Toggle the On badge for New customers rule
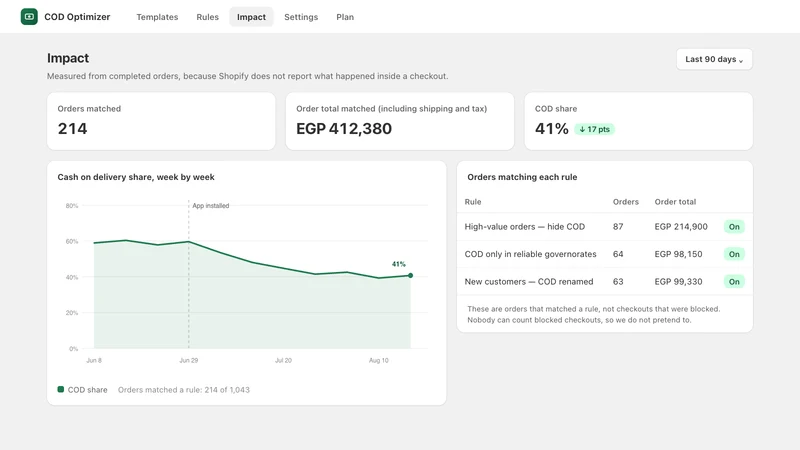Screen dimensions: 800x450 point(734,282)
